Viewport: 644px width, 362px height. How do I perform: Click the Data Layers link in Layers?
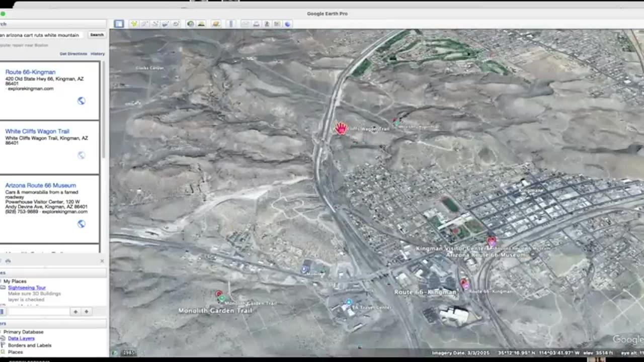tap(21, 338)
